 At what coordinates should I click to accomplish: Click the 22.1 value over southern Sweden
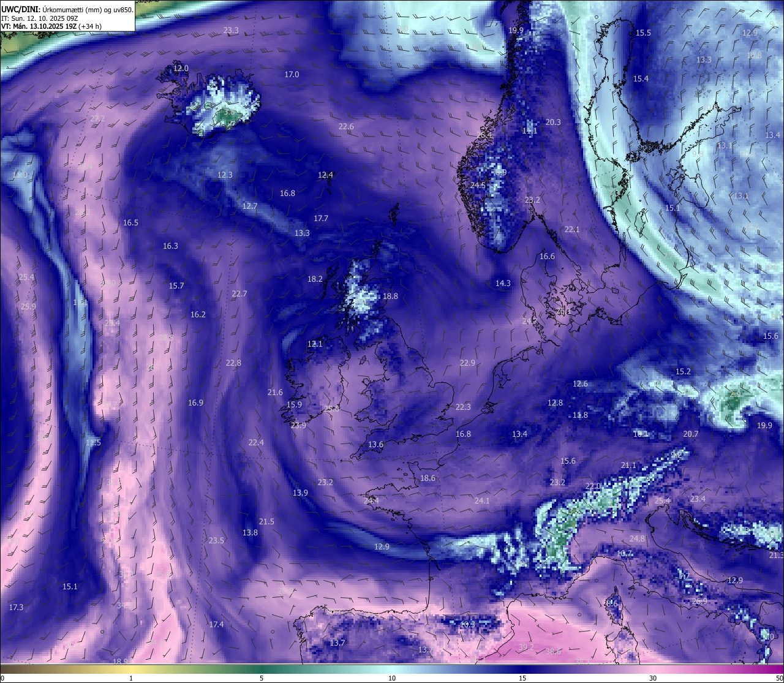click(571, 230)
